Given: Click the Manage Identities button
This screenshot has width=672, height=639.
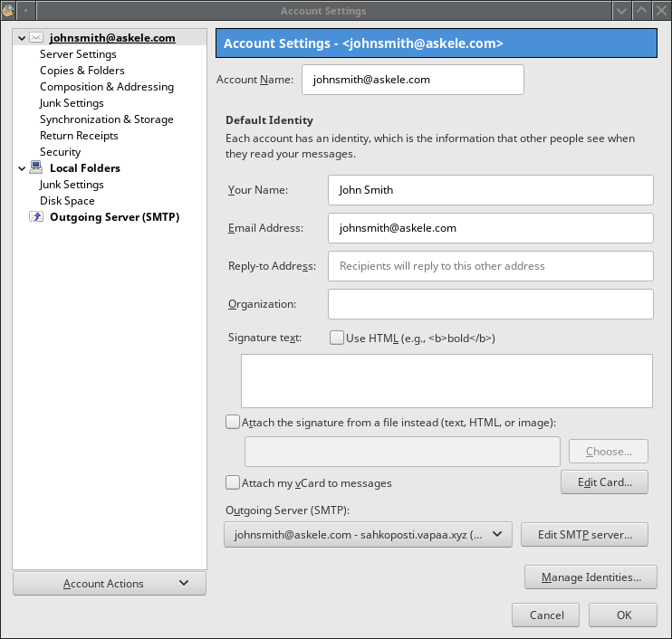Looking at the screenshot, I should tap(590, 577).
